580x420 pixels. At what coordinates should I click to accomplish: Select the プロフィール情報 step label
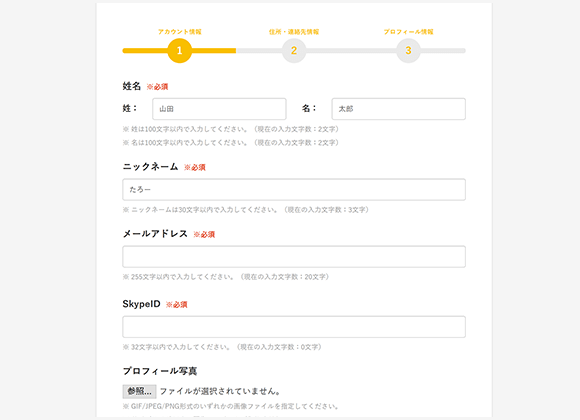point(408,32)
